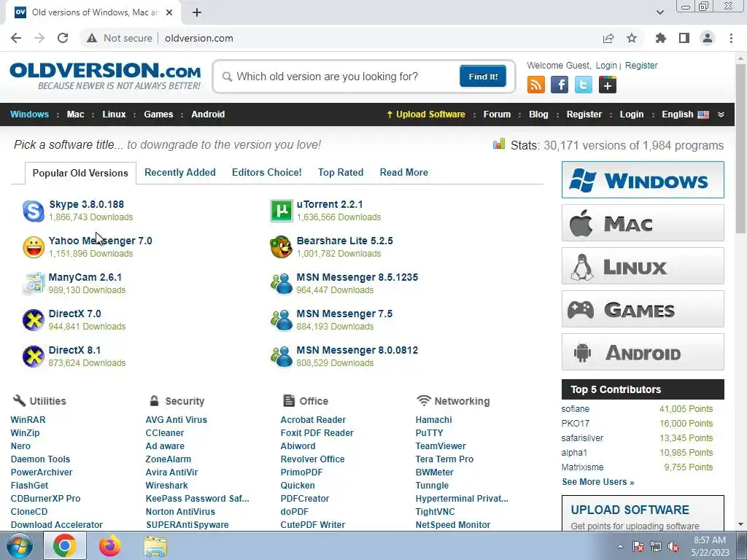The height and width of the screenshot is (560, 747).
Task: Click See More Users link
Action: tap(598, 482)
